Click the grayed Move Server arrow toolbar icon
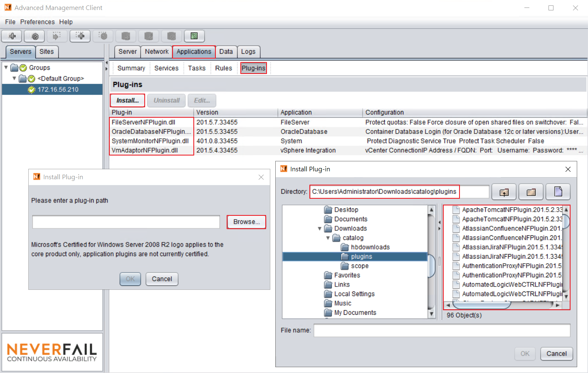 57,36
